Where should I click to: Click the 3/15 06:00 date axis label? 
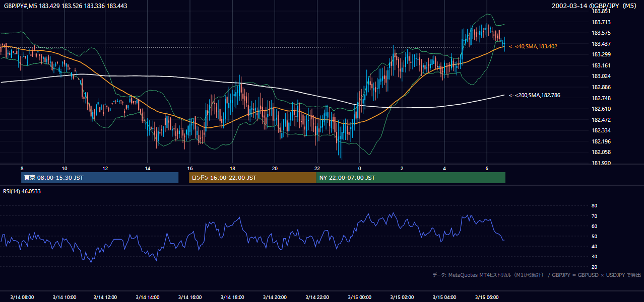[486, 297]
